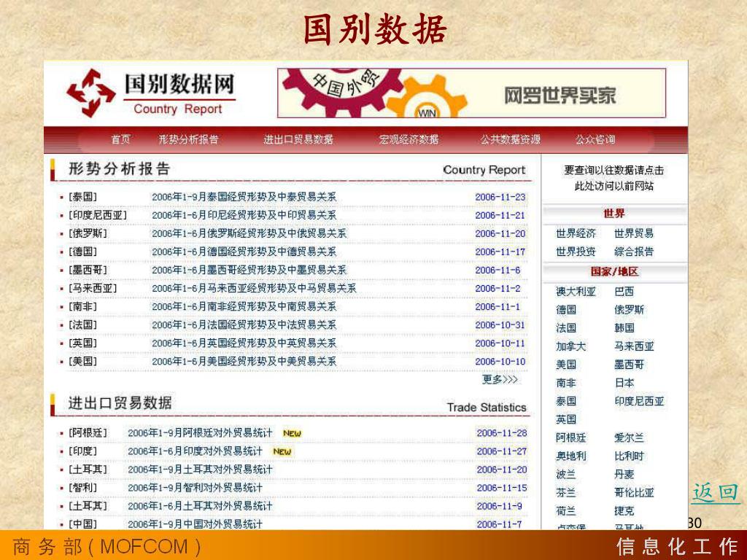Select 荷兰 in country list

coord(566,511)
